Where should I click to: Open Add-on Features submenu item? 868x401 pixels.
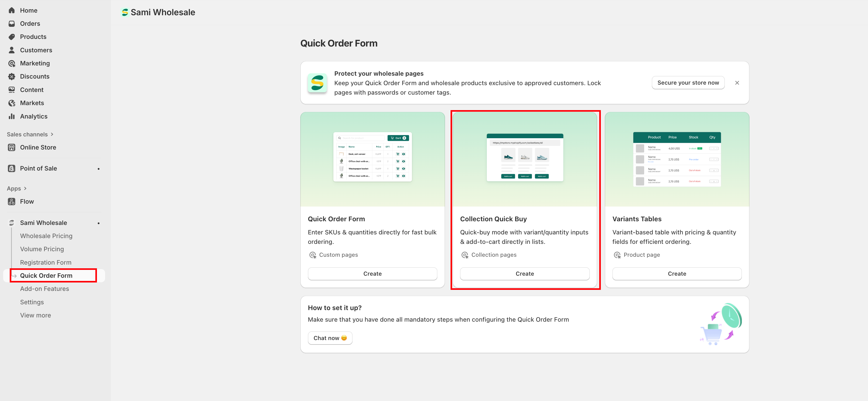pyautogui.click(x=44, y=289)
